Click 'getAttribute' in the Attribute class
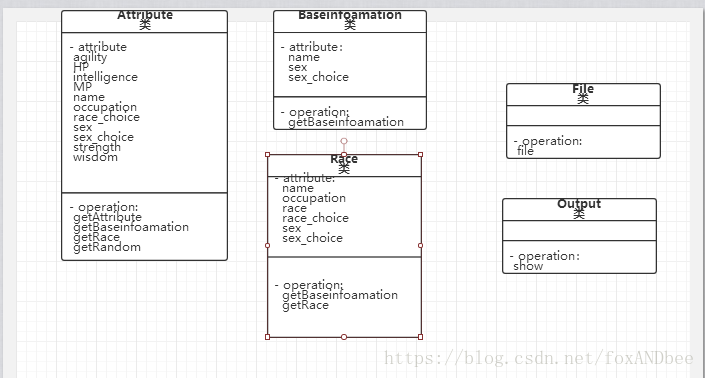The height and width of the screenshot is (378, 705). click(107, 217)
